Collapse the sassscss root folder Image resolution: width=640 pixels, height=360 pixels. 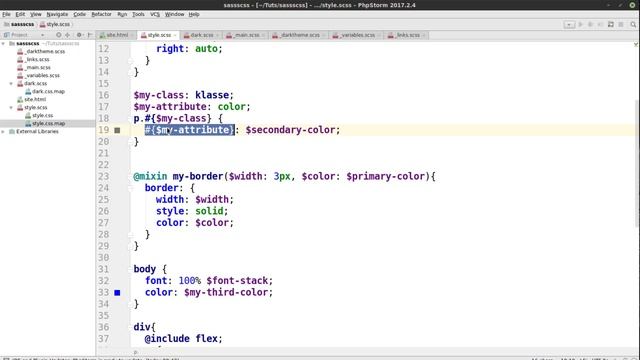pos(3,43)
